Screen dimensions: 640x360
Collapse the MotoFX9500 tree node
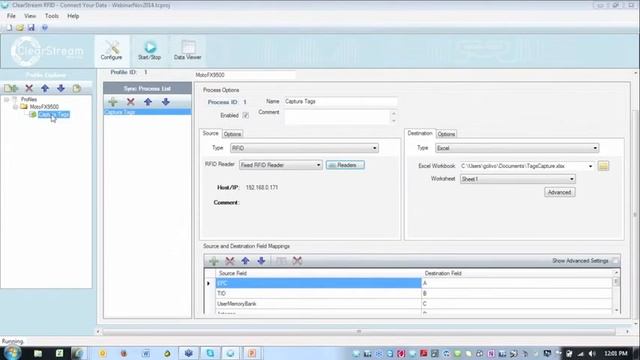(15, 107)
